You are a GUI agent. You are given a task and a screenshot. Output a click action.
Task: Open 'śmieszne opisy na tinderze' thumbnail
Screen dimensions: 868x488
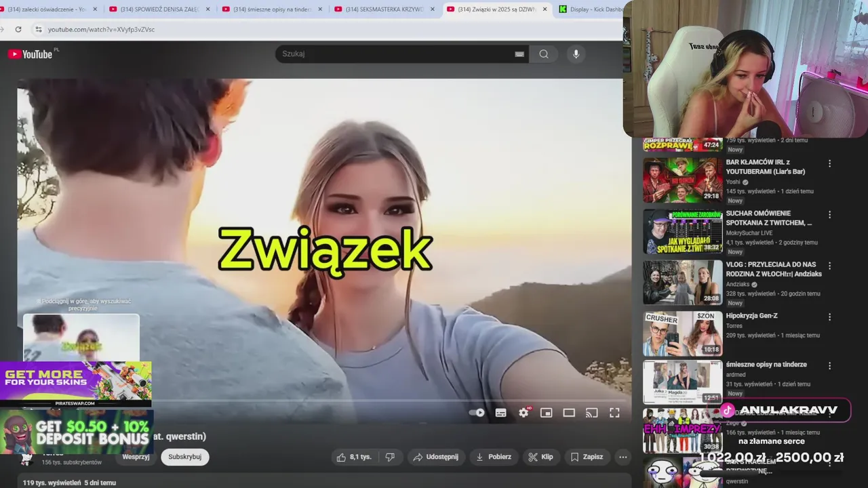[683, 382]
